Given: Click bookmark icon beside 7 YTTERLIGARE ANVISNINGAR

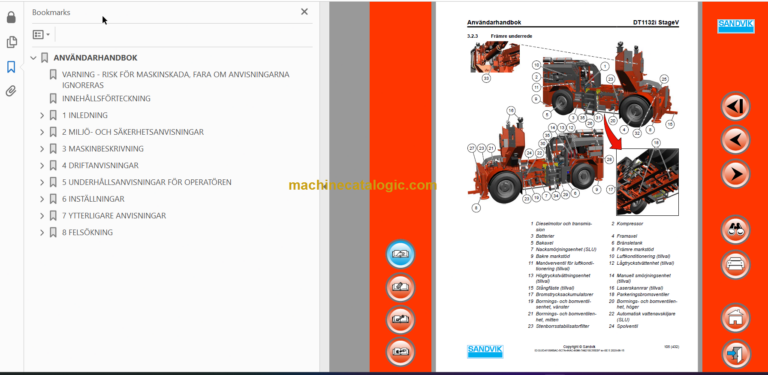Looking at the screenshot, I should 53,216.
